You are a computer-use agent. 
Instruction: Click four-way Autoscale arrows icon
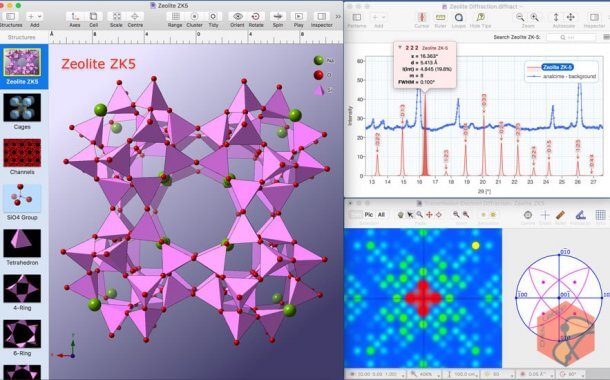click(570, 17)
